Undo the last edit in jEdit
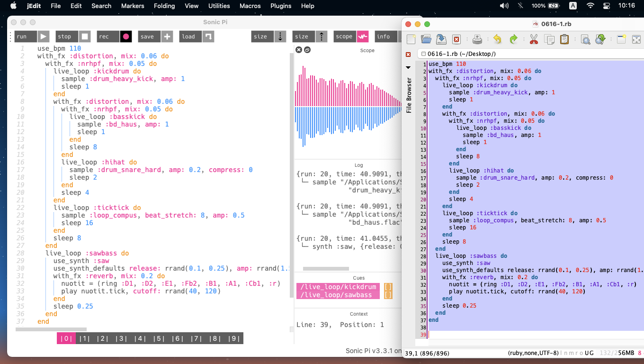Viewport: 644px width, 364px height. click(x=497, y=39)
